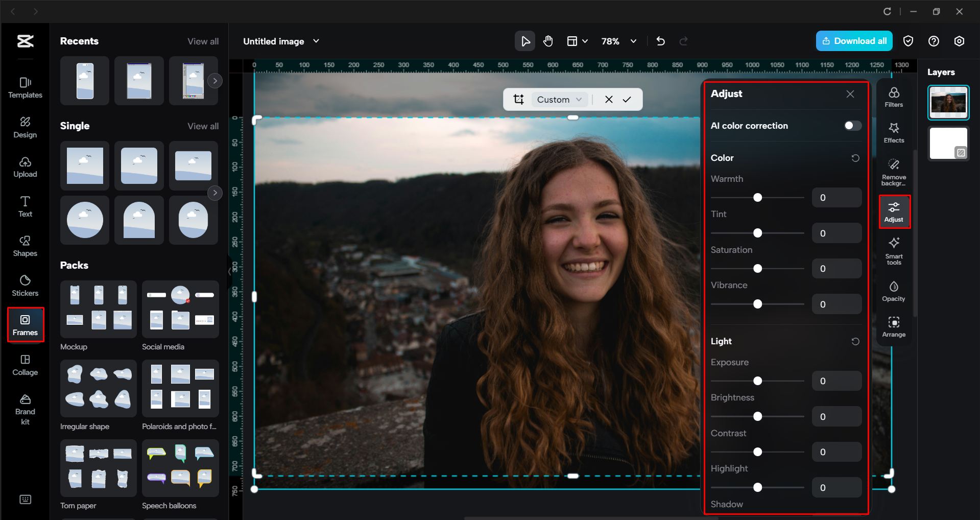Open the Frames section in the sidebar
Screen dimensions: 980x520
25,324
